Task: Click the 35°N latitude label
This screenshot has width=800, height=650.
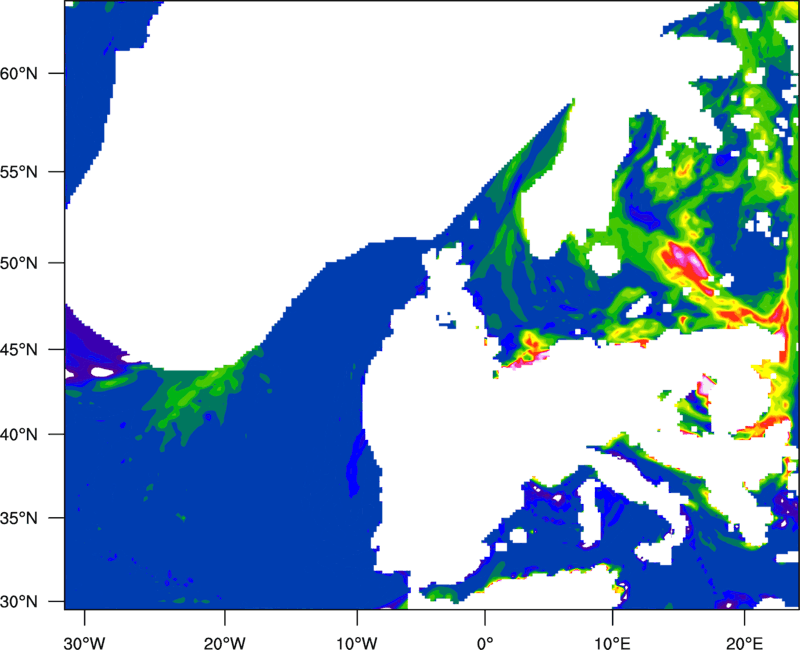Action: (19, 518)
